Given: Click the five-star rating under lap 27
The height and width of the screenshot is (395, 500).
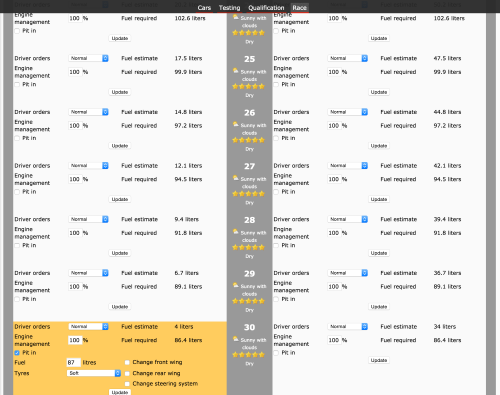Looking at the screenshot, I should 248,194.
